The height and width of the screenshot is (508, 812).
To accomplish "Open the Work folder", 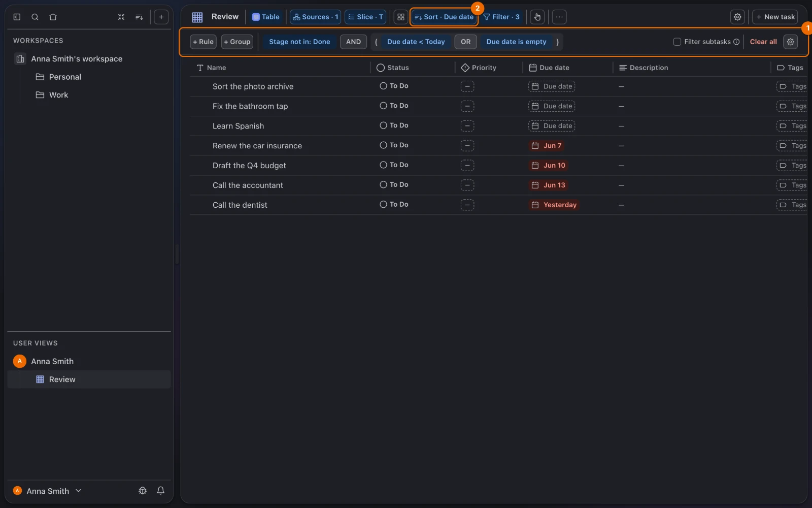I will click(58, 95).
